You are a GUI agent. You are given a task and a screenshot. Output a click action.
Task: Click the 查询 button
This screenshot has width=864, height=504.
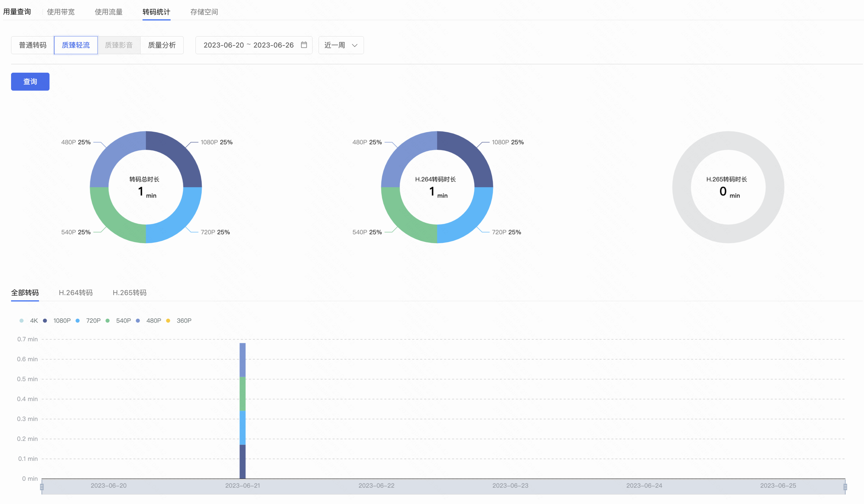[x=30, y=82]
